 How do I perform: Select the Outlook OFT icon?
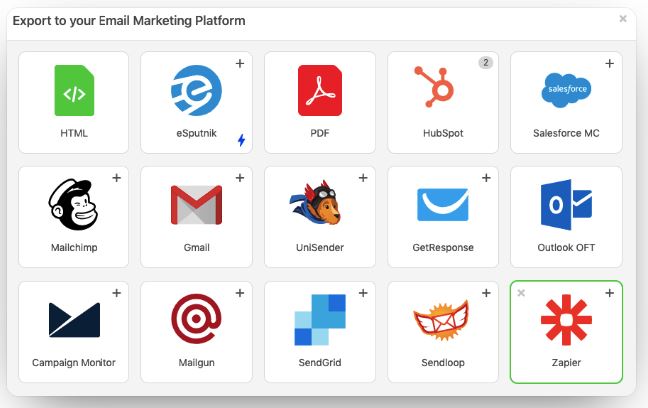coord(566,205)
